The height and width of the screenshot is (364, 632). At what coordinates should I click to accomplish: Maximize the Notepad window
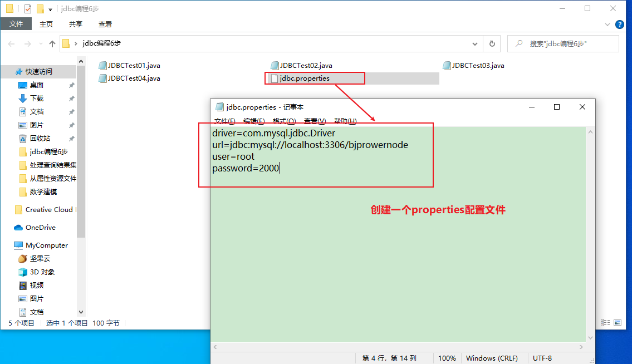(x=557, y=107)
